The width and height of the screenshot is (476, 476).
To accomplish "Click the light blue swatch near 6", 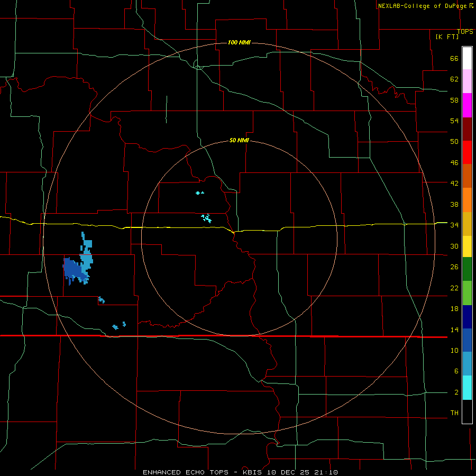I will click(x=467, y=364).
